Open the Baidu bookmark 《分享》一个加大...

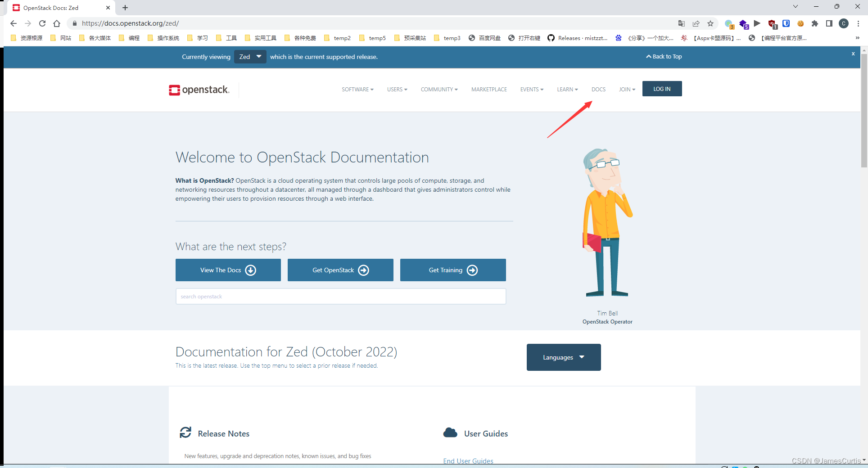pyautogui.click(x=645, y=38)
